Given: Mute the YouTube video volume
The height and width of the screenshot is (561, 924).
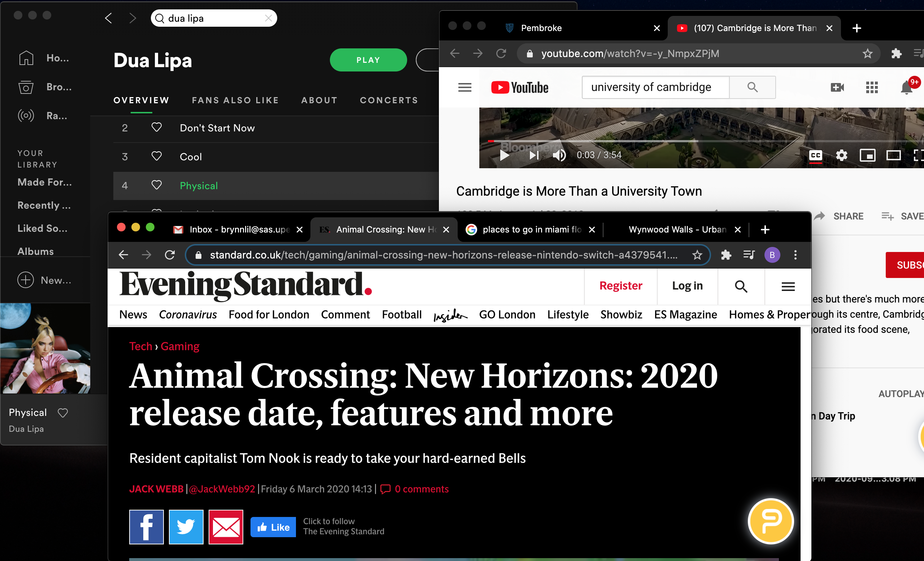Looking at the screenshot, I should (559, 155).
